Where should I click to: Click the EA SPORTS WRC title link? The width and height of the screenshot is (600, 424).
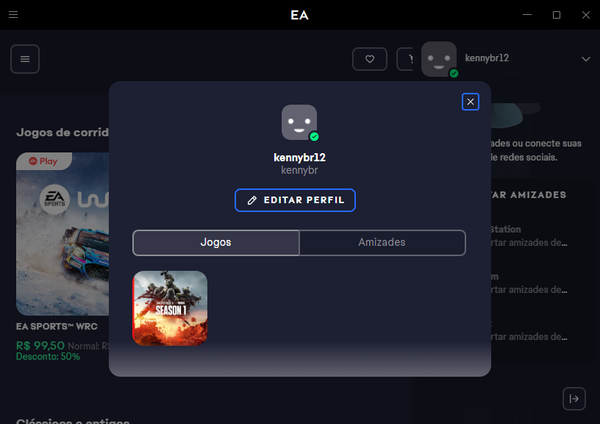tap(55, 326)
